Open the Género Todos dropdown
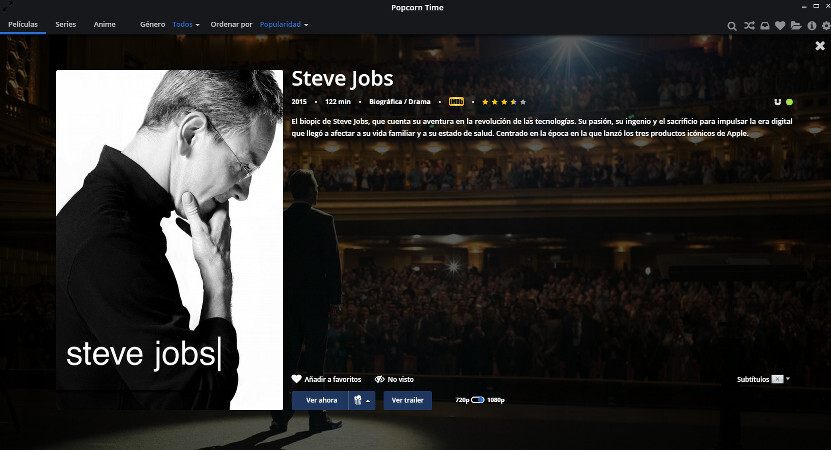Viewport: 831px width, 450px height. click(186, 24)
